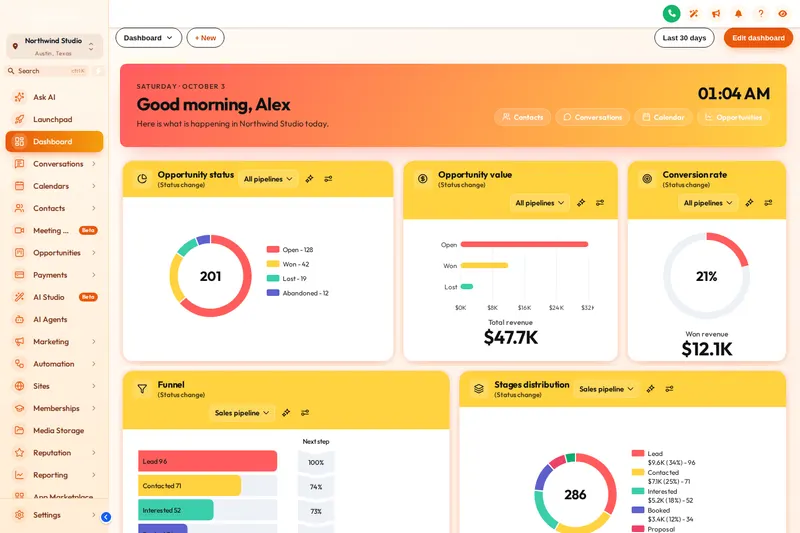This screenshot has width=800, height=533.
Task: Open Launchpad in the sidebar
Action: 54,119
